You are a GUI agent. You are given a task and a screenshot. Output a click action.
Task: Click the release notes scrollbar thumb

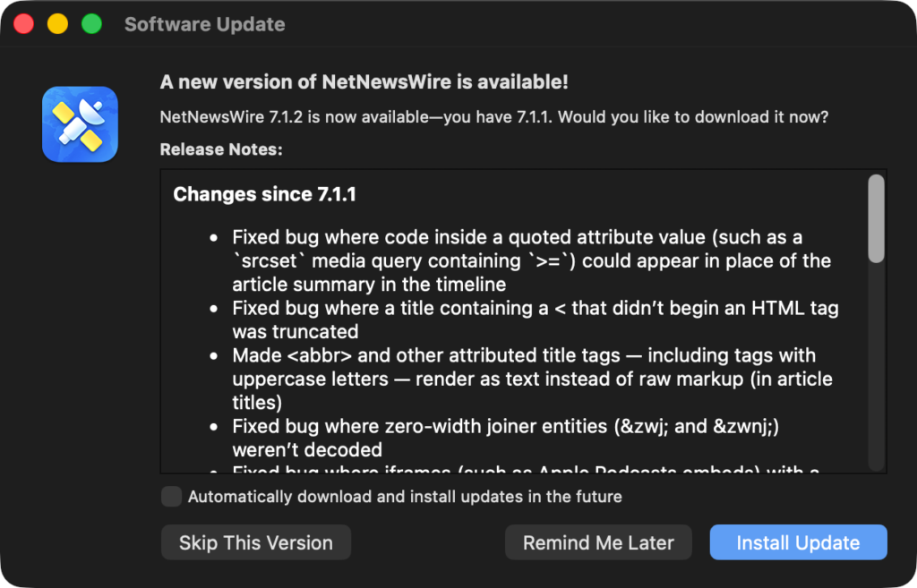coord(876,218)
